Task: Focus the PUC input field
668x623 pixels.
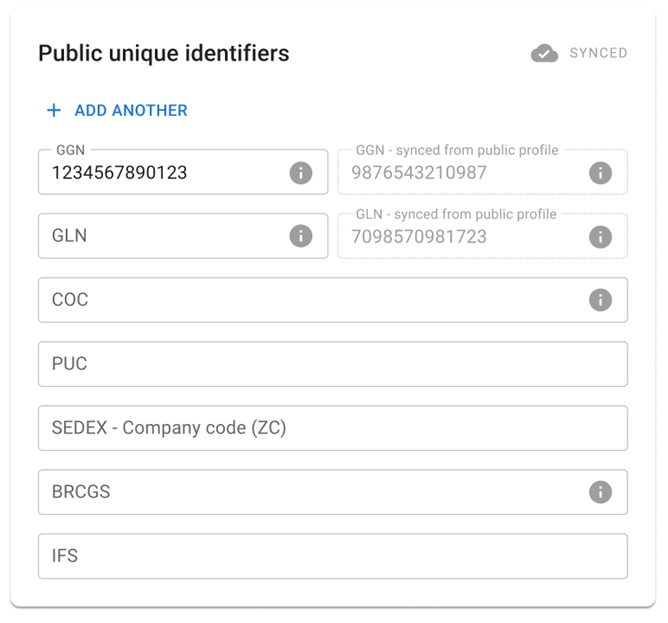Action: tap(333, 364)
